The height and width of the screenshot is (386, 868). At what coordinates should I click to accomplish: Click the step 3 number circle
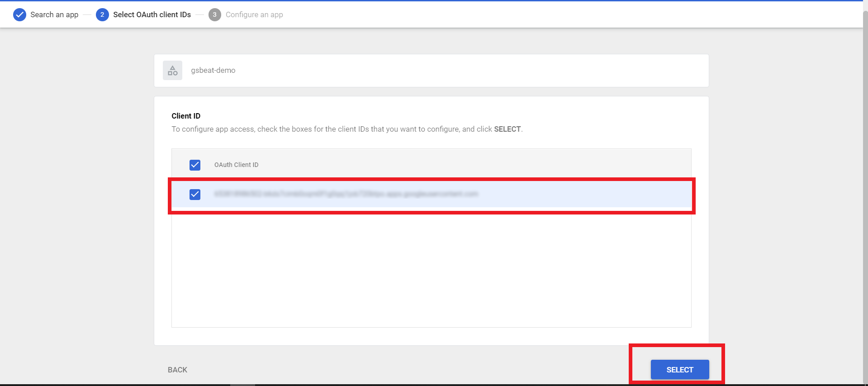pyautogui.click(x=214, y=15)
